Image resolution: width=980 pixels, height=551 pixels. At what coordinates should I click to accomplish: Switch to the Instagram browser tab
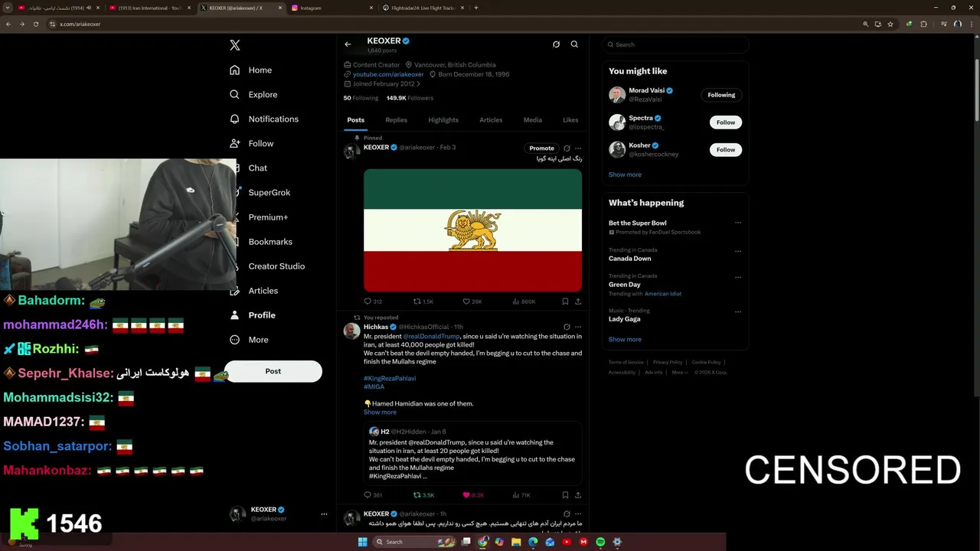pyautogui.click(x=331, y=8)
